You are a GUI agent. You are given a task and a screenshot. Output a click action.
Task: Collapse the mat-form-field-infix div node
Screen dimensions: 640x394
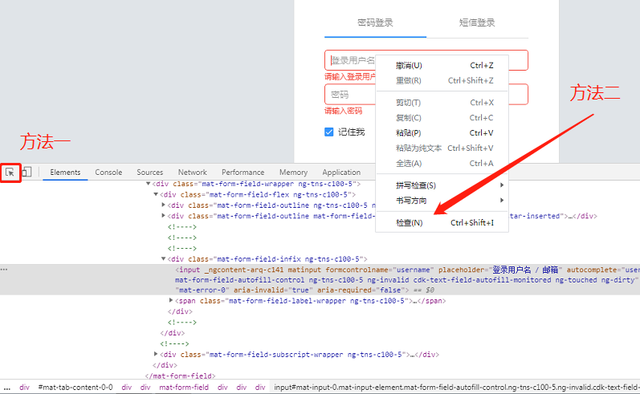163,258
